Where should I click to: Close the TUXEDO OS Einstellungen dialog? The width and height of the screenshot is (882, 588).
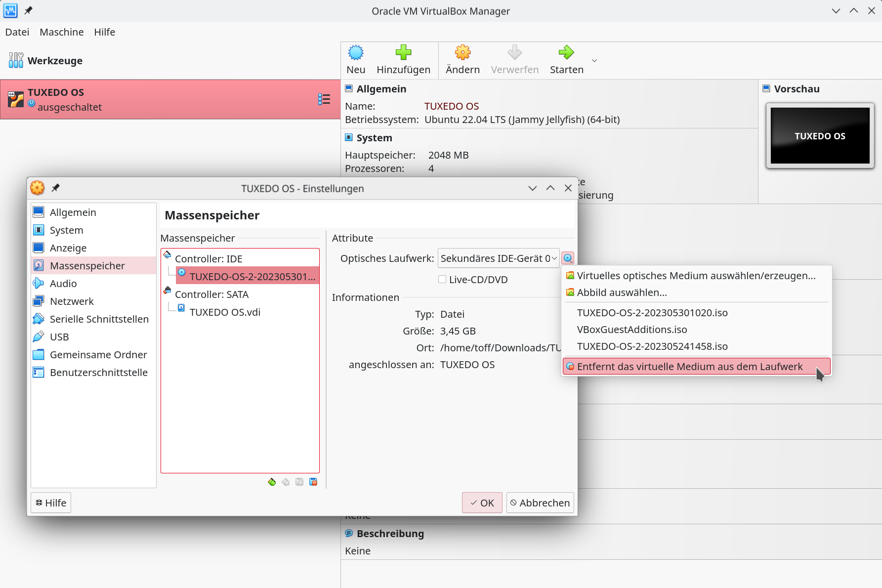[x=568, y=188]
